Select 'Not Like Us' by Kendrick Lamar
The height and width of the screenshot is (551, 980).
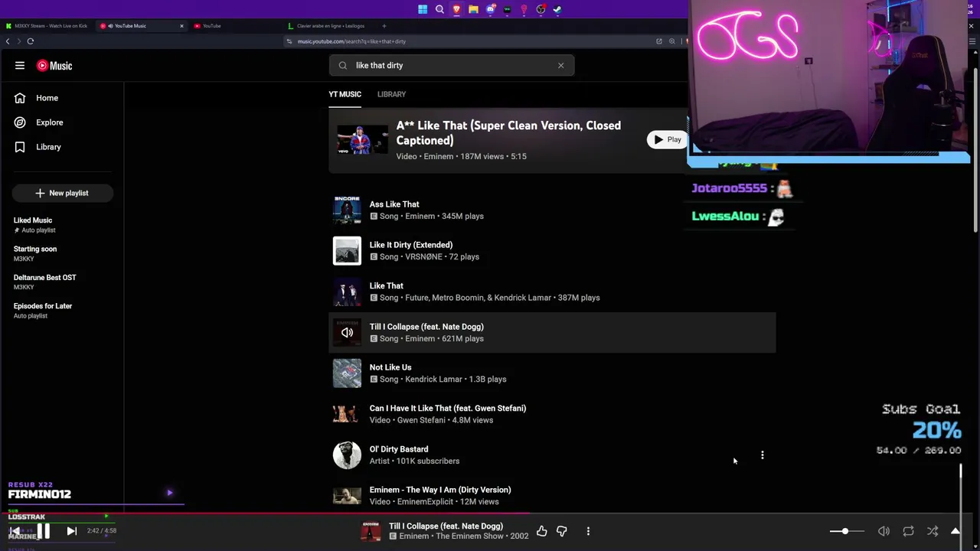pyautogui.click(x=552, y=373)
